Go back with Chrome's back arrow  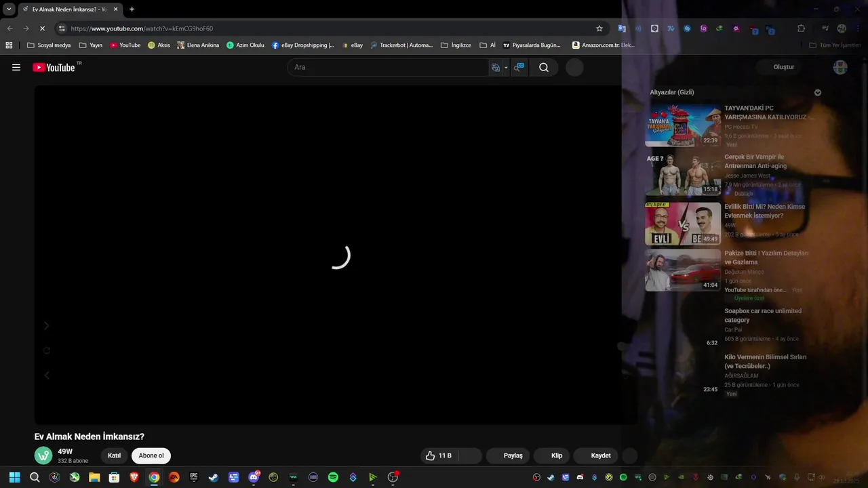[x=9, y=28]
